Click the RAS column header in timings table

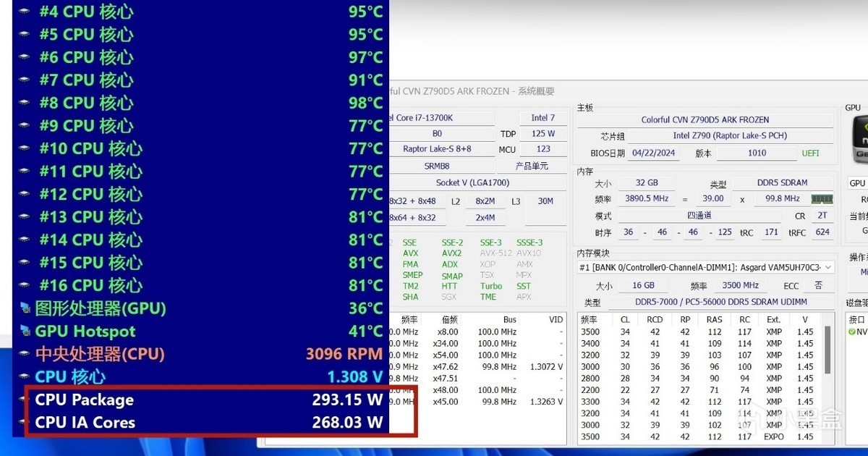click(x=714, y=319)
